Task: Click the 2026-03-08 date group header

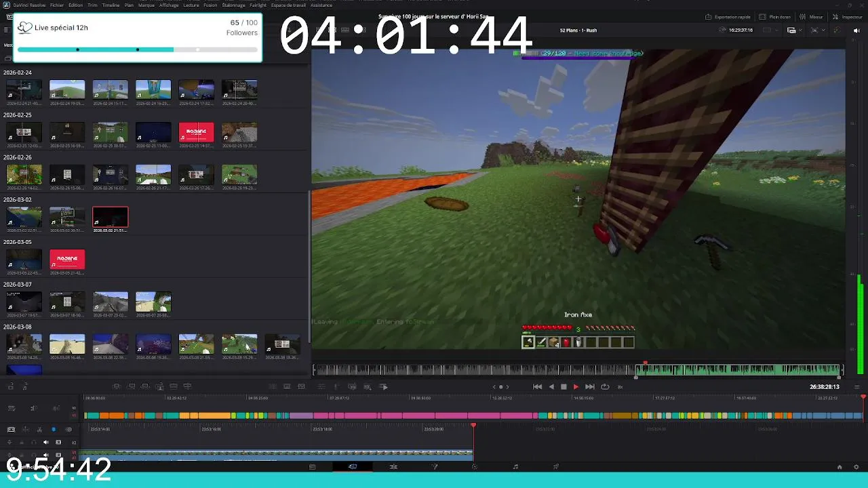Action: [18, 327]
